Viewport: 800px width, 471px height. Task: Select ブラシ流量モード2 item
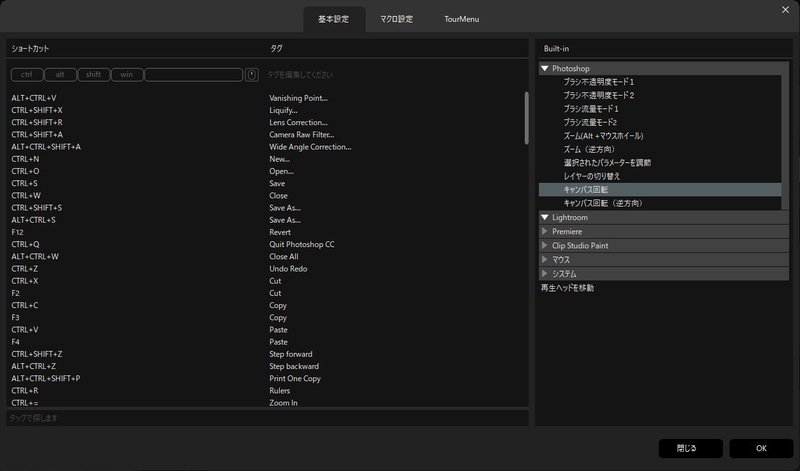tap(660, 122)
